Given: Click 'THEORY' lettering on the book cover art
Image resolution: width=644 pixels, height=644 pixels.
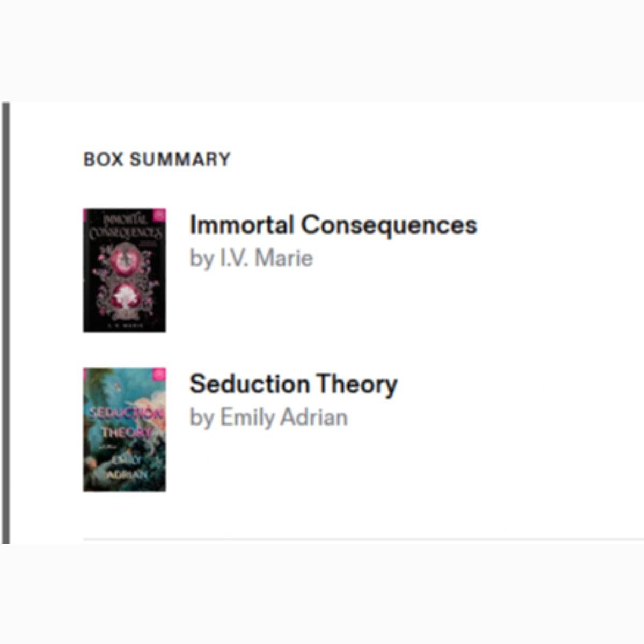Looking at the screenshot, I should tap(127, 433).
